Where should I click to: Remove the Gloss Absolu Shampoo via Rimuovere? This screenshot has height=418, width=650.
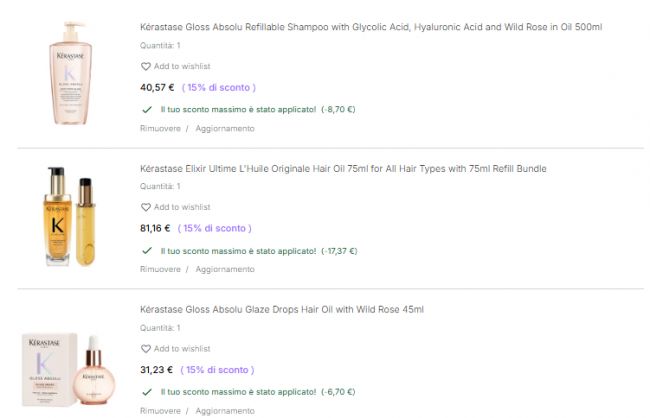(x=160, y=128)
